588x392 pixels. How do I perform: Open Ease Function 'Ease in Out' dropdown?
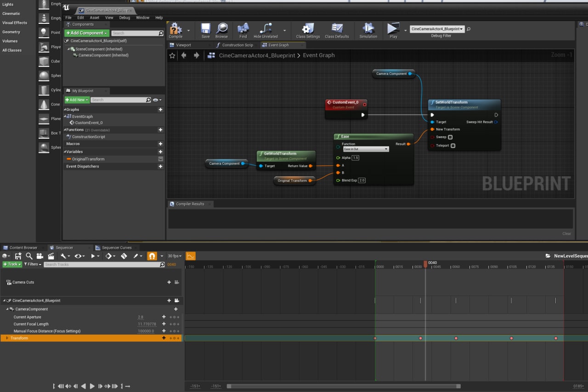point(366,149)
